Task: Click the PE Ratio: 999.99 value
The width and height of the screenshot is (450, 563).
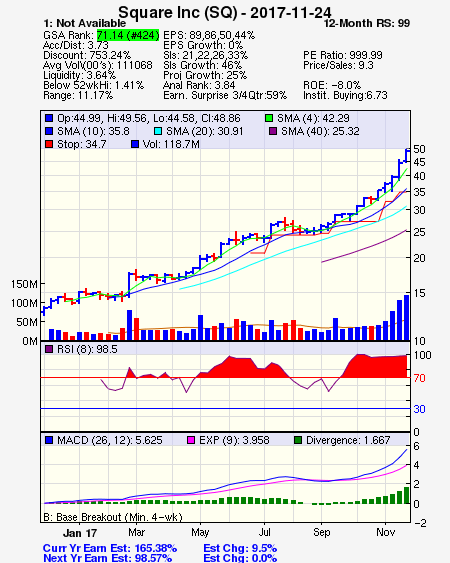Action: (343, 55)
